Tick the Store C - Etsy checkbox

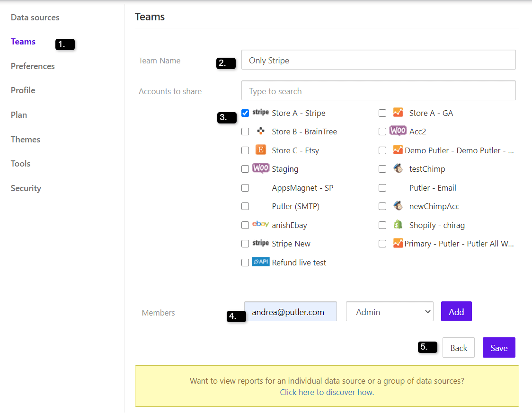(245, 150)
